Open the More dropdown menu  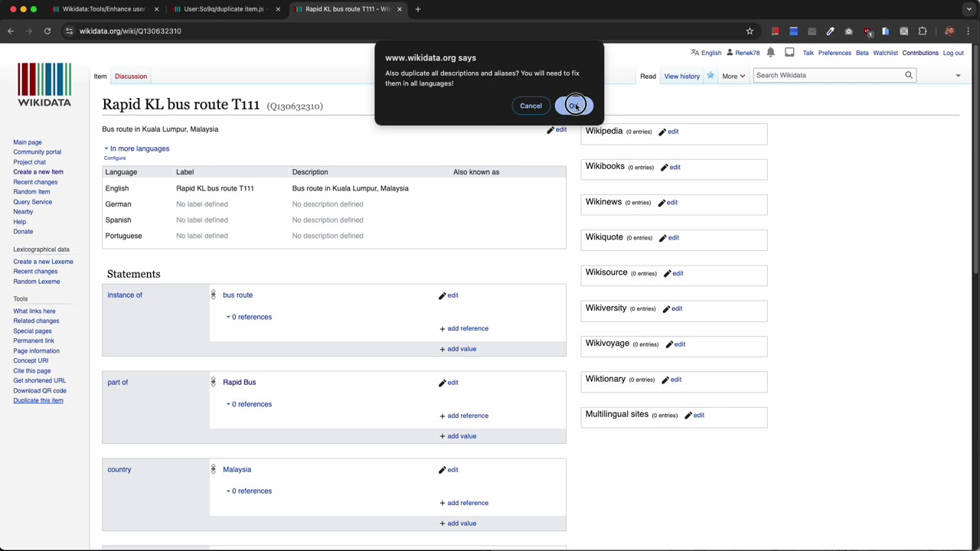(x=733, y=76)
